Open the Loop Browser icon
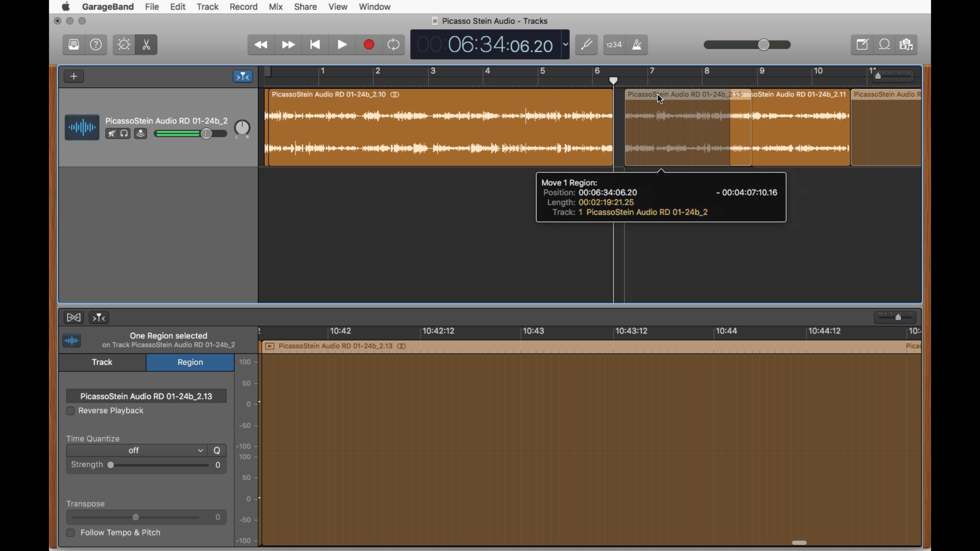Viewport: 980px width, 551px height. click(885, 45)
